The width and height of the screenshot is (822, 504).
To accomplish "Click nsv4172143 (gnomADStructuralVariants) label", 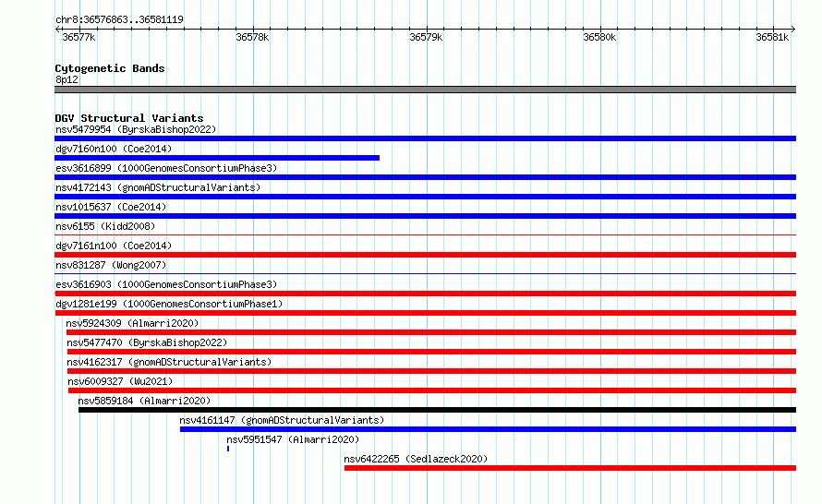I will 158,187.
